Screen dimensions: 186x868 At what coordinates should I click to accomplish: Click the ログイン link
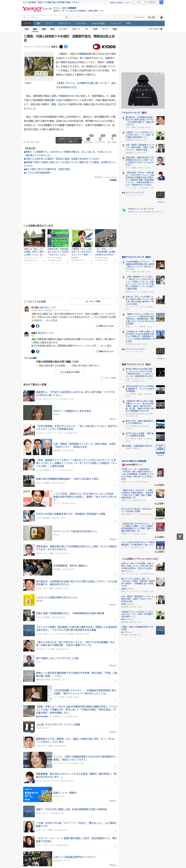(x=57, y=11)
